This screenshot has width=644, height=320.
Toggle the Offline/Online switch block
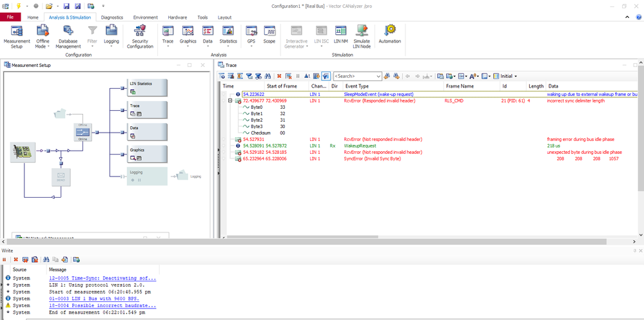(x=83, y=132)
